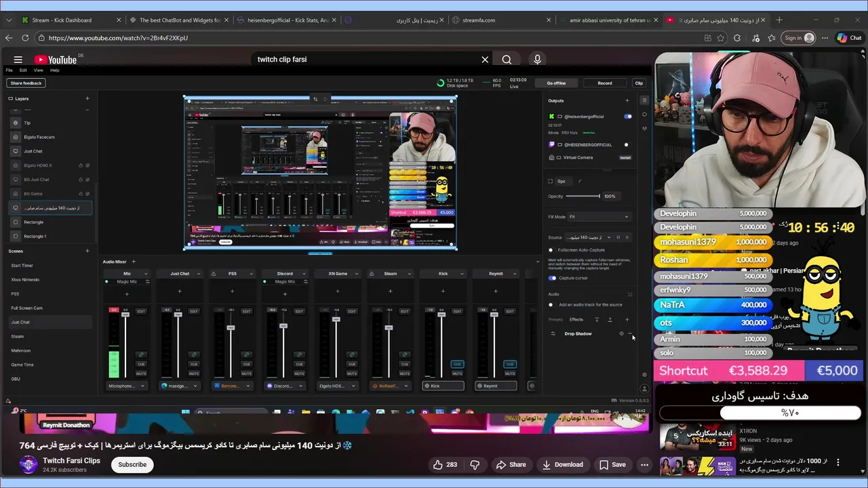The image size is (868, 488).
Task: Start YouTube voice search with microphone
Action: tap(537, 60)
